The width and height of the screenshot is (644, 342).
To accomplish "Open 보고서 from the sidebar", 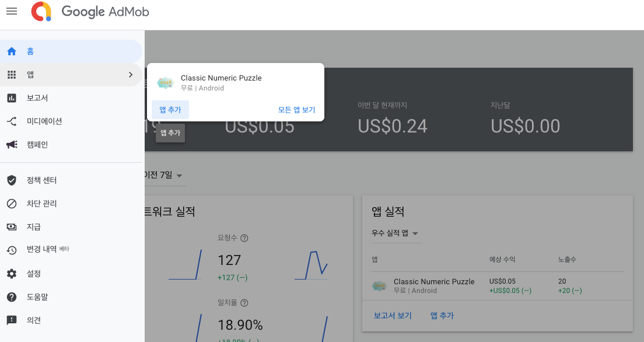I will pos(71,98).
